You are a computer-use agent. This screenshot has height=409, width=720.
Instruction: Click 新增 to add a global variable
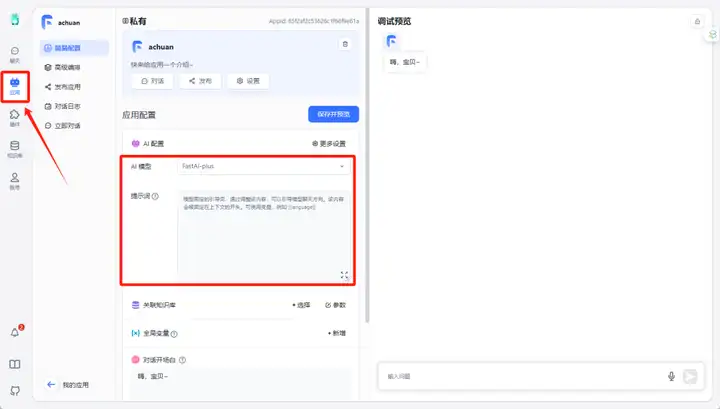click(337, 333)
